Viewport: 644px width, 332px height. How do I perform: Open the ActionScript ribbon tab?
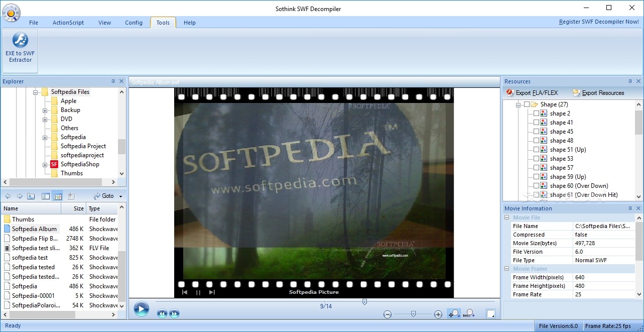point(68,23)
